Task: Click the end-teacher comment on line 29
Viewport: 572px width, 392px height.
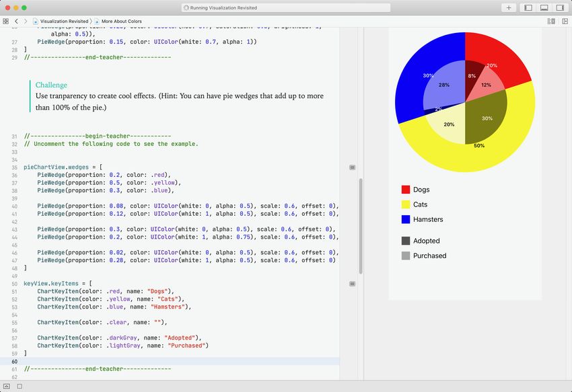Action: pyautogui.click(x=98, y=57)
